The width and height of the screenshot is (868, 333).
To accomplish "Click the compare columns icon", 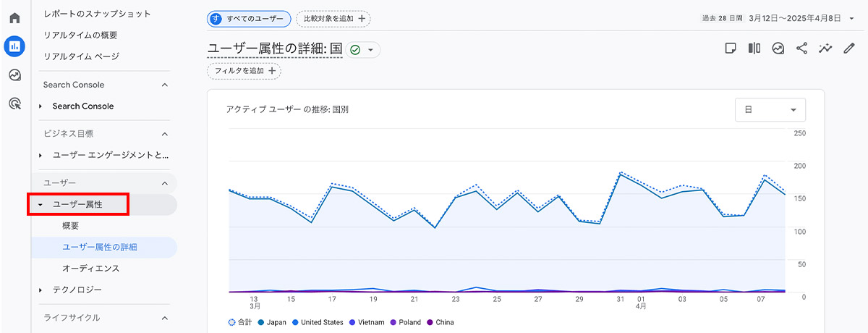I will point(754,49).
